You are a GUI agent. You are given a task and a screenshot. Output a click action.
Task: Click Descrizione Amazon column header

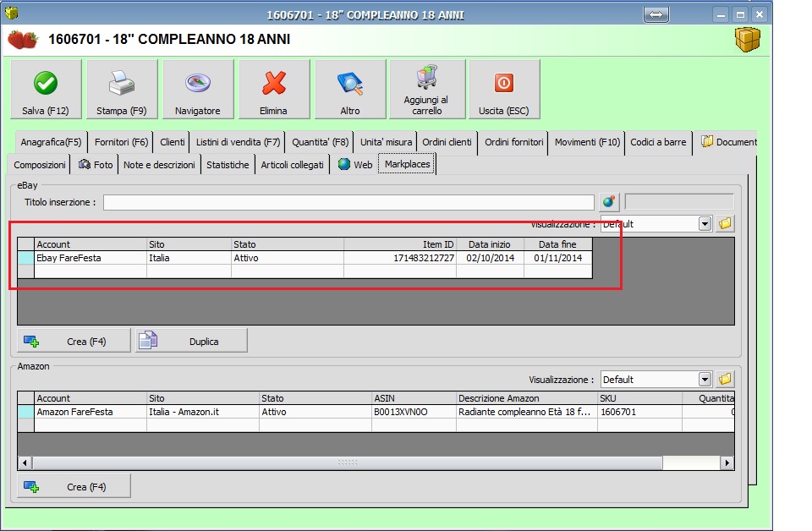(527, 398)
